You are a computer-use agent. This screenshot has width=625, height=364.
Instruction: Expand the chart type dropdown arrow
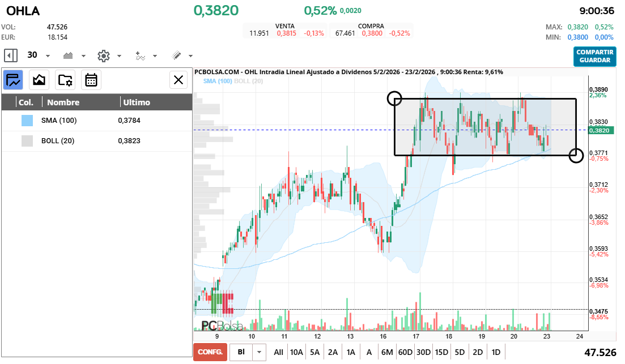(x=83, y=56)
